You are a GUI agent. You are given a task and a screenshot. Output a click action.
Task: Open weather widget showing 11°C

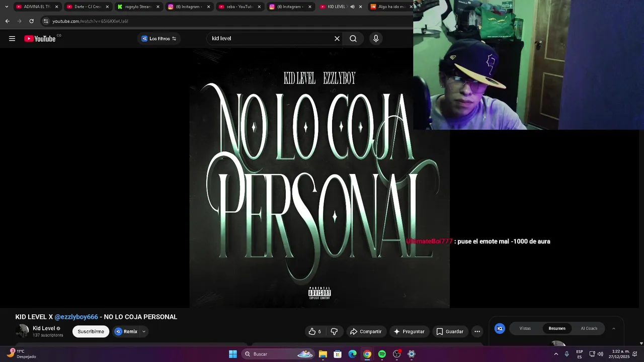coord(22,354)
